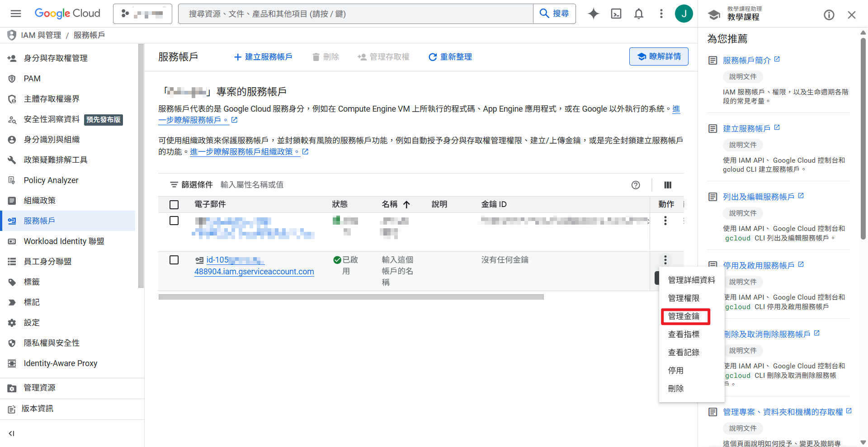868x447 pixels.
Task: Check the first service account row checkbox
Action: pyautogui.click(x=174, y=221)
